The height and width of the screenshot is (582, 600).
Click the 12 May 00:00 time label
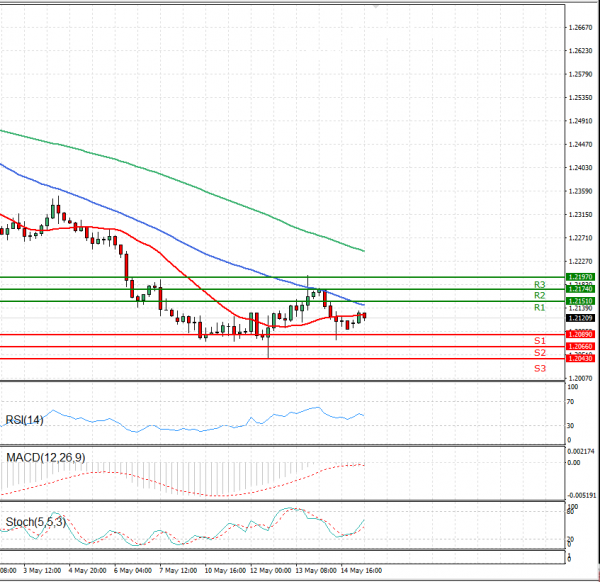coord(271,571)
